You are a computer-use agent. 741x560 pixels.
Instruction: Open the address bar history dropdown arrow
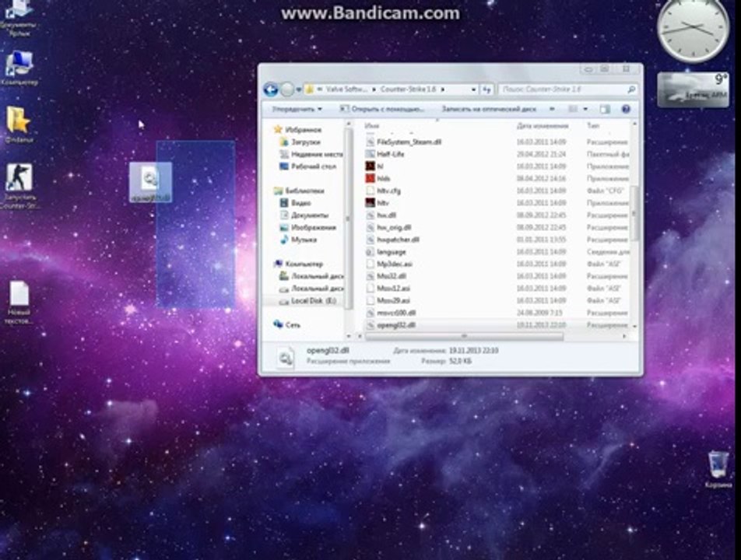(473, 89)
